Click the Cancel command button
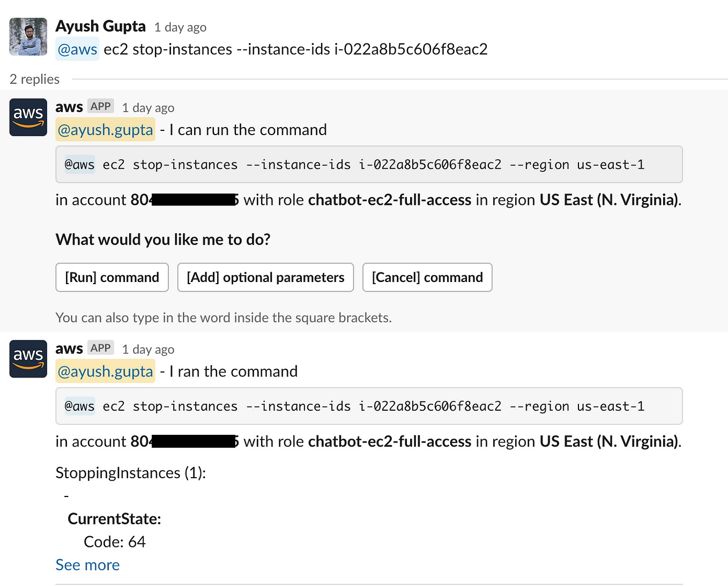Image resolution: width=728 pixels, height=586 pixels. pyautogui.click(x=427, y=277)
